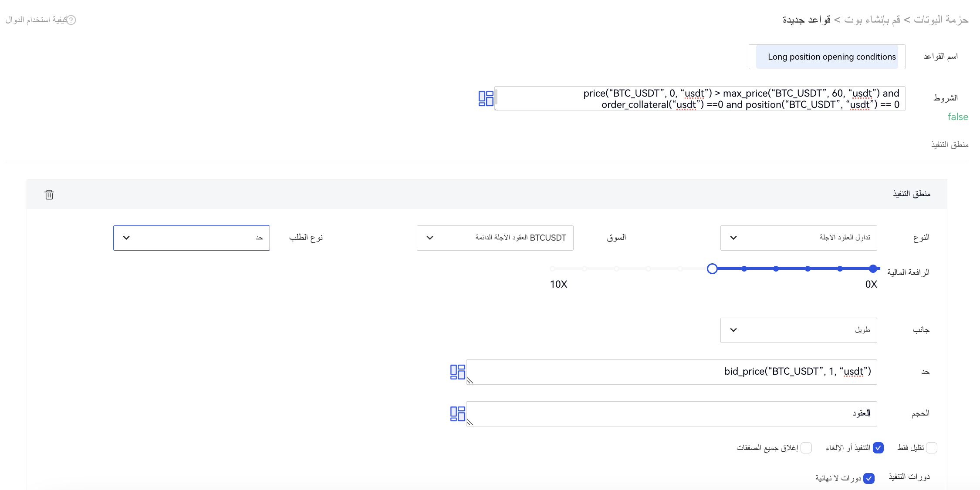
Task: Click the function helper icon beside conditions field
Action: point(486,99)
